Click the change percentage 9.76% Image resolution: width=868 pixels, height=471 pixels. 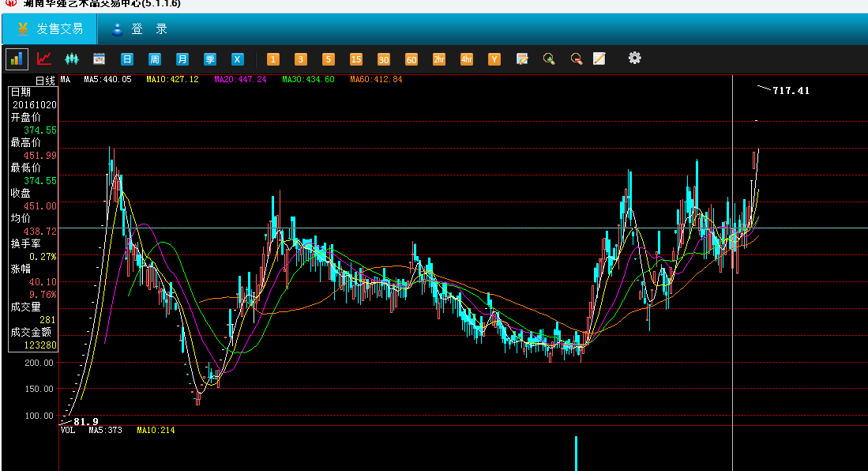pos(43,295)
